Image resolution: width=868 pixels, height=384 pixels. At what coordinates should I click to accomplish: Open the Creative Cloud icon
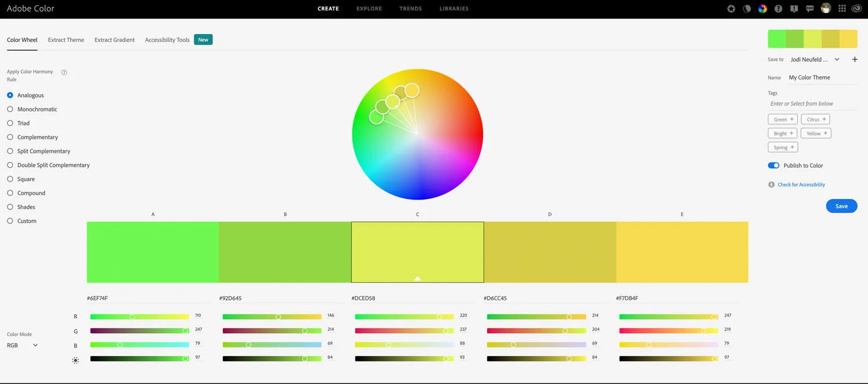857,8
